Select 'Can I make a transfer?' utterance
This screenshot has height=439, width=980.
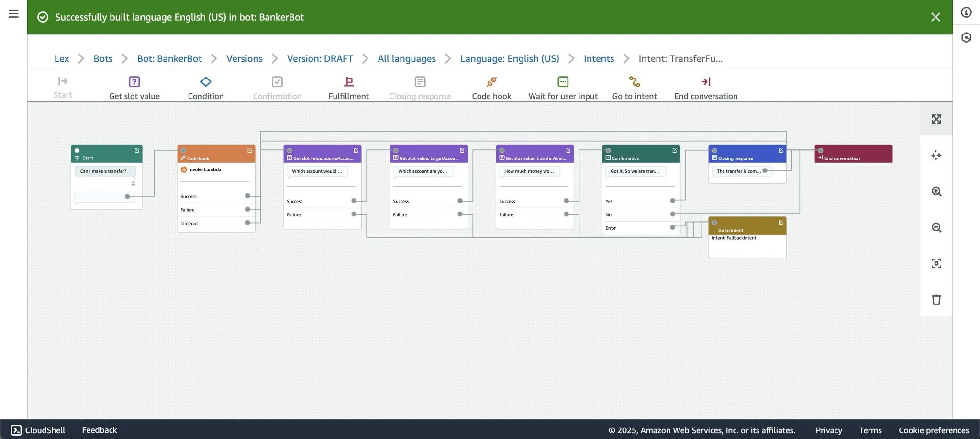[103, 171]
